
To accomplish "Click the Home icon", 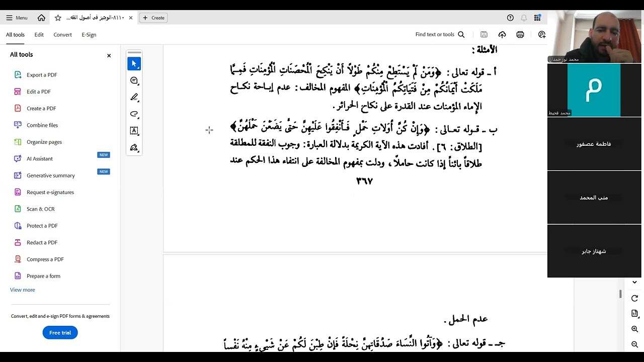I will [x=41, y=18].
